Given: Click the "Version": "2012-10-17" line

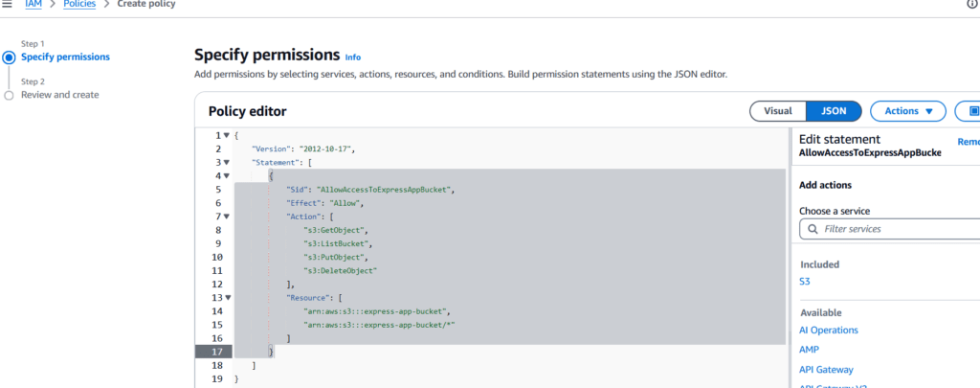Looking at the screenshot, I should tap(303, 148).
